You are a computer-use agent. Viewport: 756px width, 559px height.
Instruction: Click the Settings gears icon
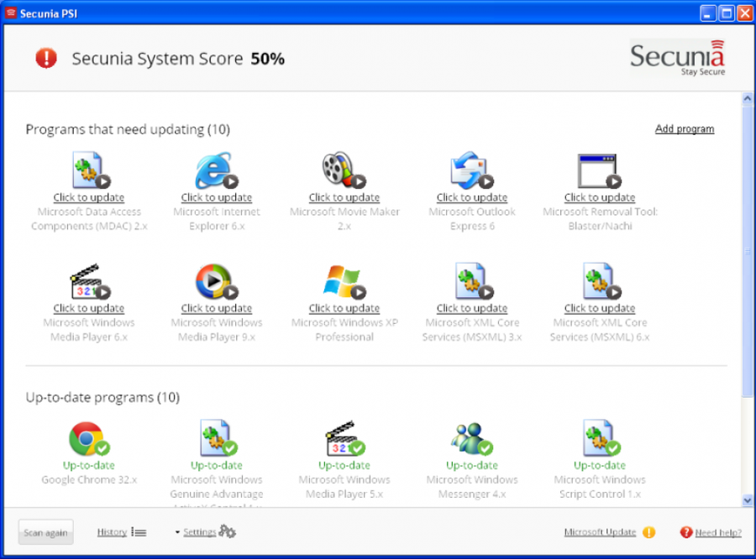pyautogui.click(x=227, y=531)
